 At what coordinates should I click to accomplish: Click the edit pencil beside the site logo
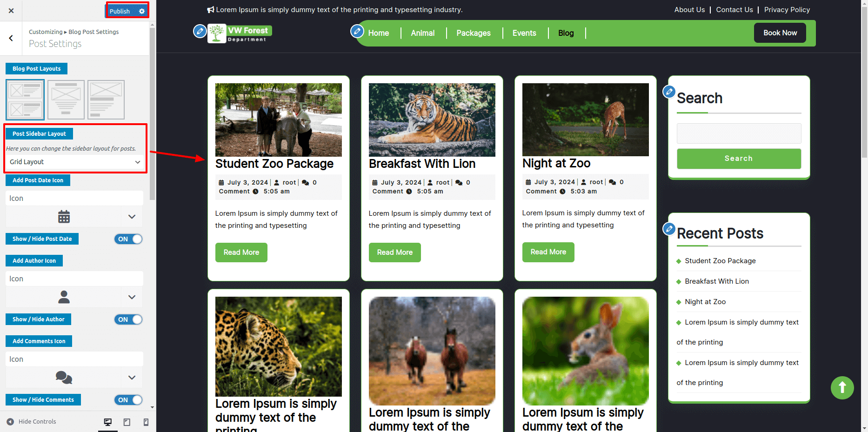pyautogui.click(x=200, y=31)
